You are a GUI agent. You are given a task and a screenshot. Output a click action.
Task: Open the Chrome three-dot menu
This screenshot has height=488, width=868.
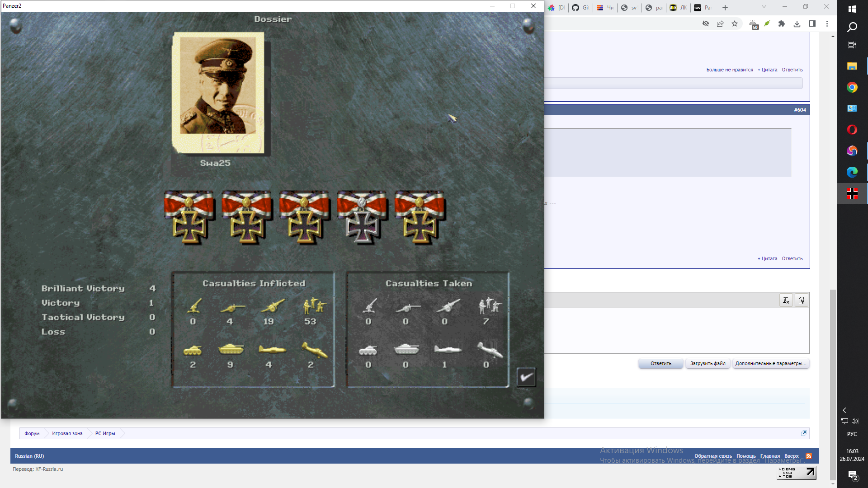[x=827, y=24]
